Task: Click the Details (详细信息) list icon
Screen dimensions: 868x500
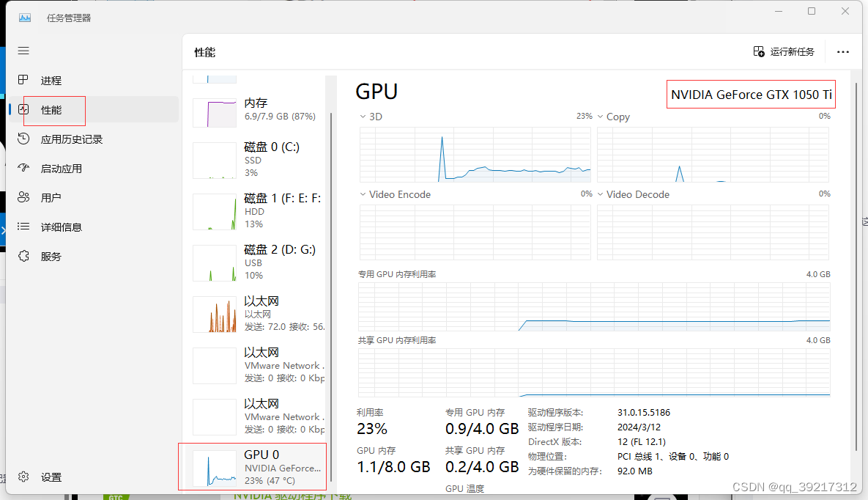Action: pos(23,226)
